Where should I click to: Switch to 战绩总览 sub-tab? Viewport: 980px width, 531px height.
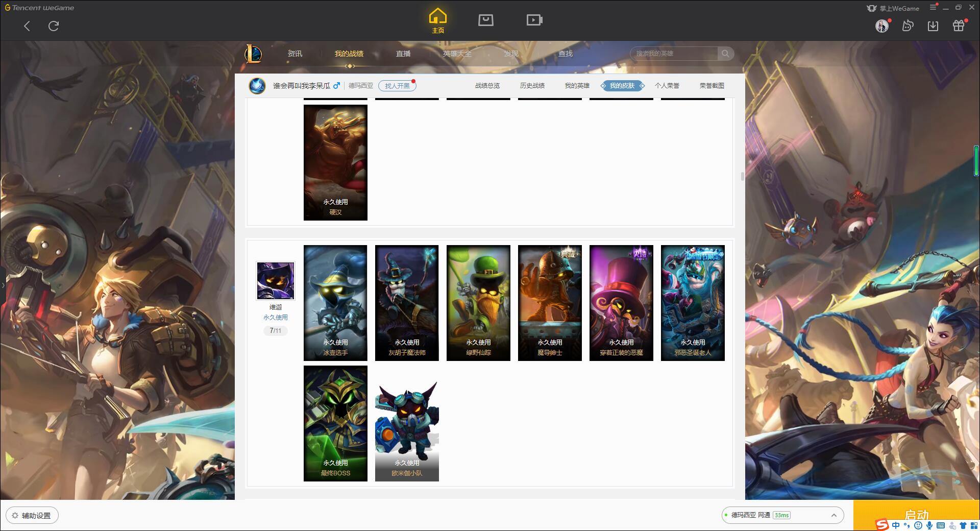click(487, 86)
